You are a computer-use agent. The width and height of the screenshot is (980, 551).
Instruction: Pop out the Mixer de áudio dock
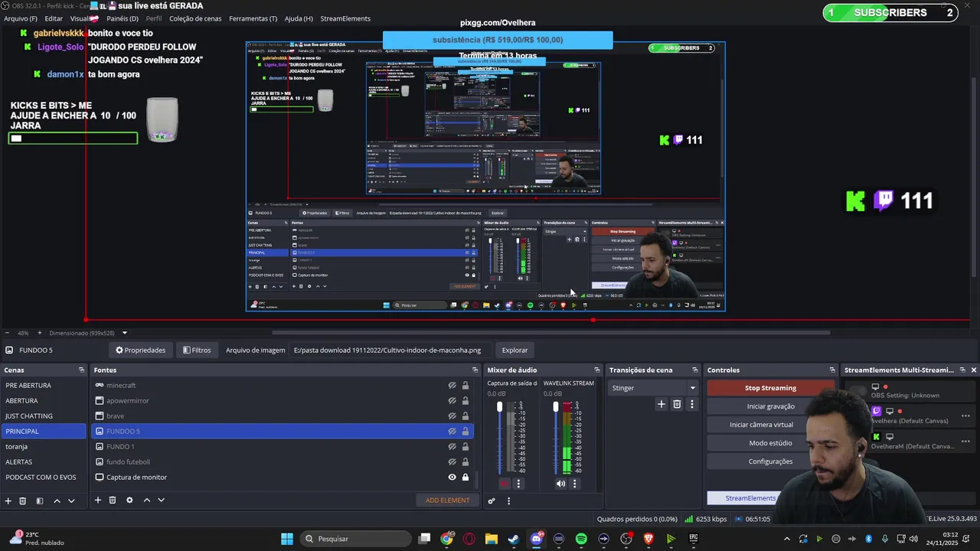[x=597, y=370]
